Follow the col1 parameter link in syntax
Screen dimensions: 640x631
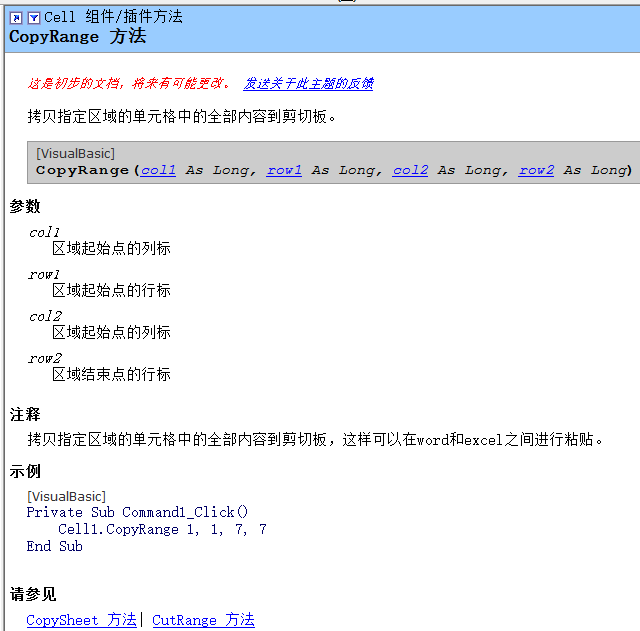[x=158, y=170]
